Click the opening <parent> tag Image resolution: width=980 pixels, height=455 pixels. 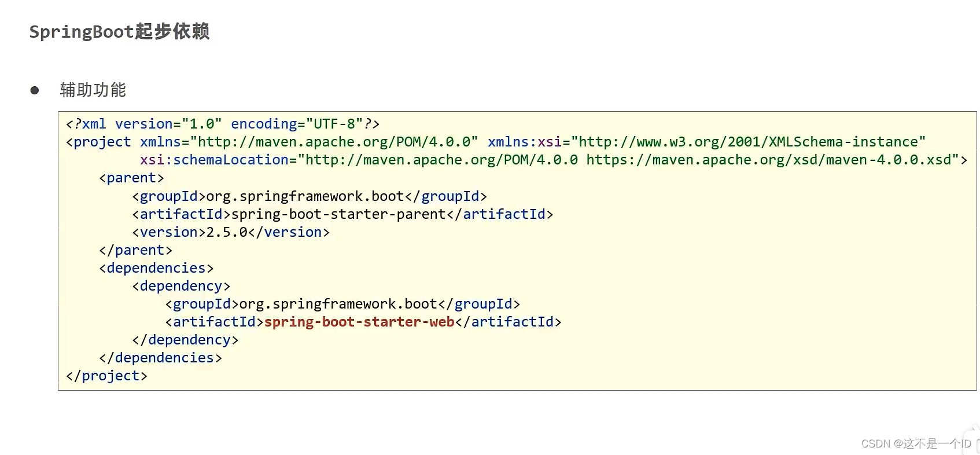131,178
